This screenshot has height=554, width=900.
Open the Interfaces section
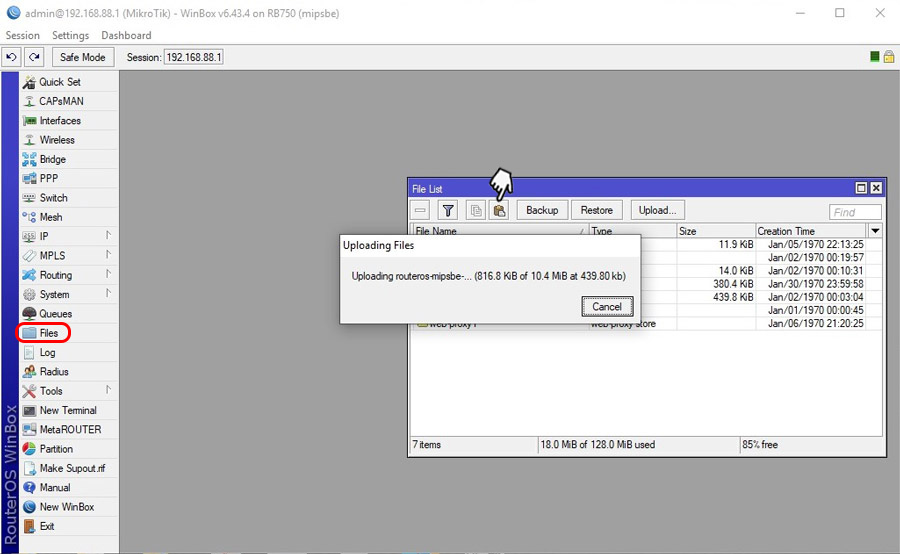coord(68,121)
